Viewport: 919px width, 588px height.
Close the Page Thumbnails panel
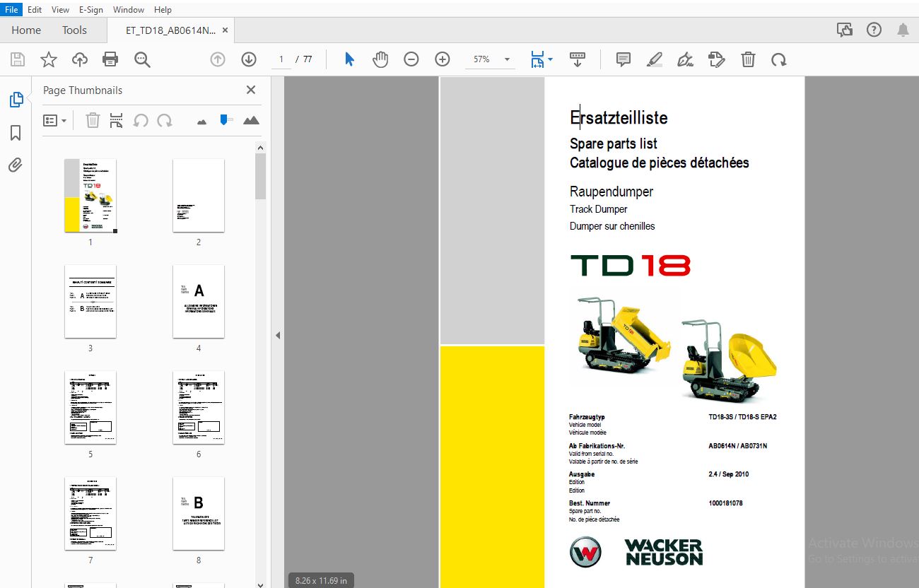click(251, 90)
